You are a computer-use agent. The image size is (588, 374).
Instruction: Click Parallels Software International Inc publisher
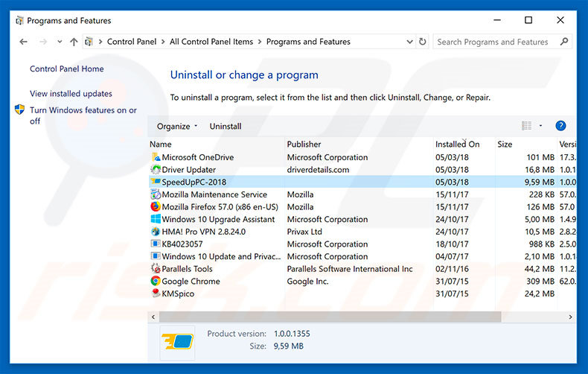point(350,269)
